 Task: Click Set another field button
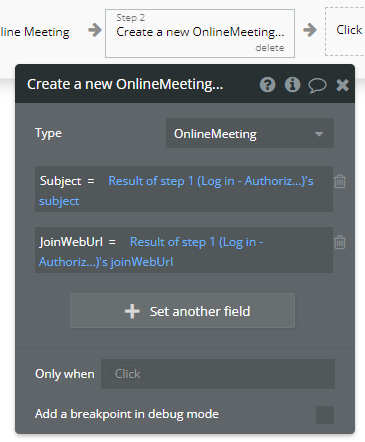point(182,311)
